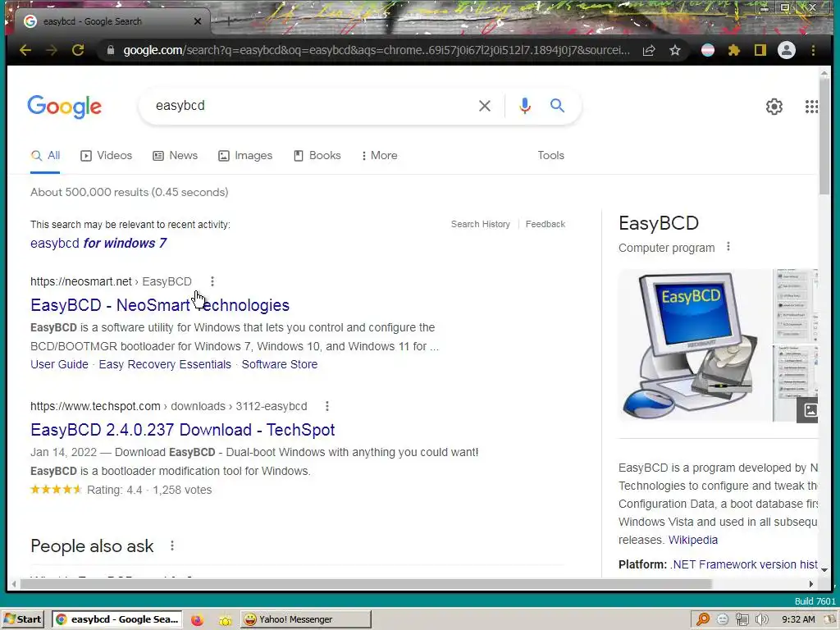Start a voice search with microphone
Viewport: 840px width, 630px height.
525,106
